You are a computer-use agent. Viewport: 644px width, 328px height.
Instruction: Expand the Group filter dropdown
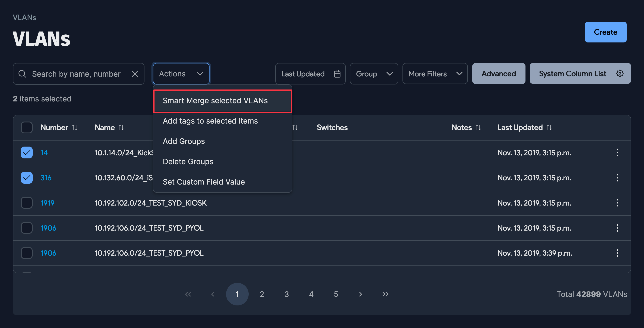pos(374,74)
